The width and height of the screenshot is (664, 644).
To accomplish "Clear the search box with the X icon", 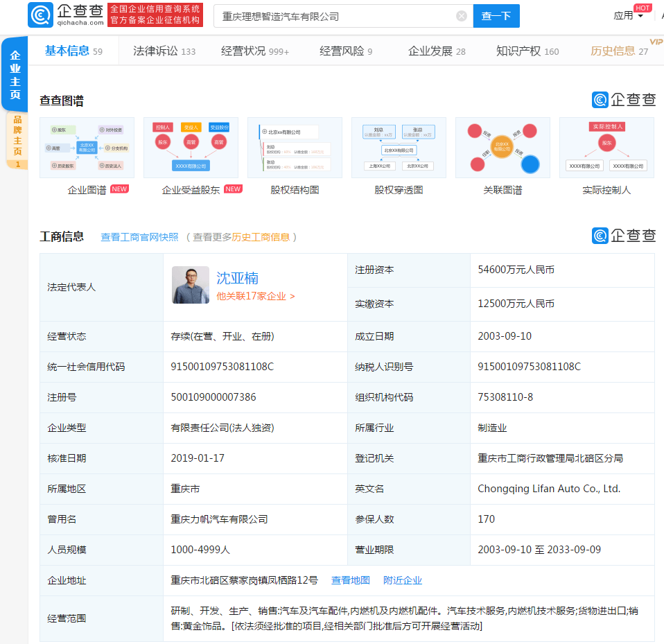I will click(462, 16).
